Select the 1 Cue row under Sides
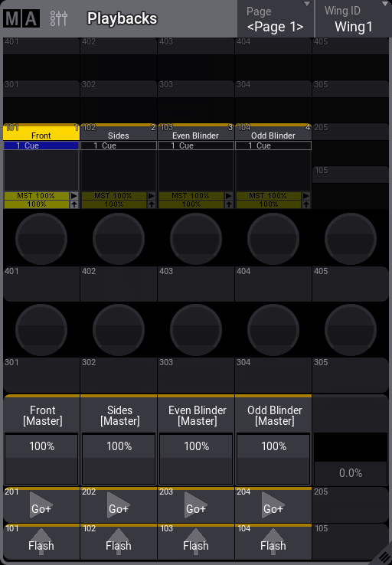Image resolution: width=392 pixels, height=565 pixels. coord(119,145)
